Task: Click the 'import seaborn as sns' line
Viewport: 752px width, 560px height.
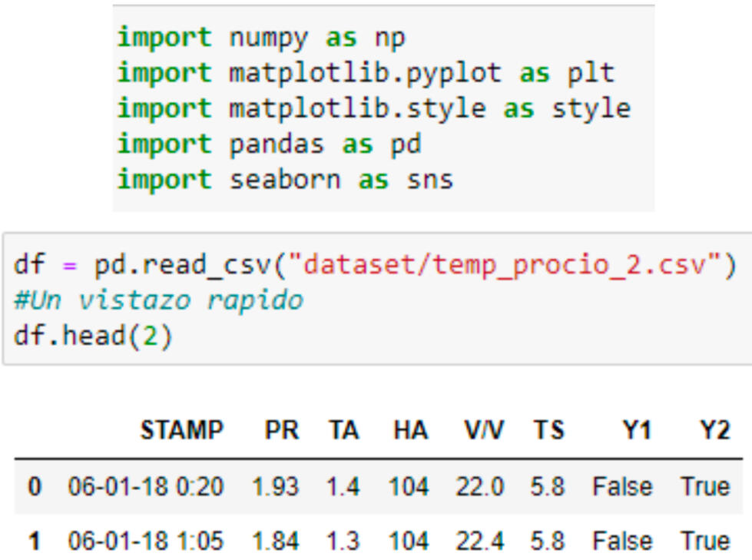Action: 285,180
